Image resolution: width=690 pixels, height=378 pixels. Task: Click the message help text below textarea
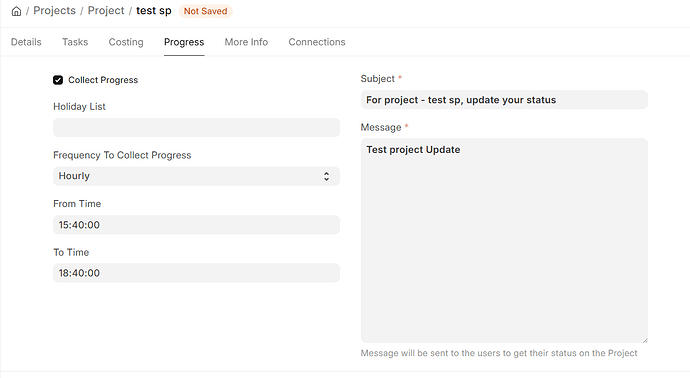click(x=499, y=353)
